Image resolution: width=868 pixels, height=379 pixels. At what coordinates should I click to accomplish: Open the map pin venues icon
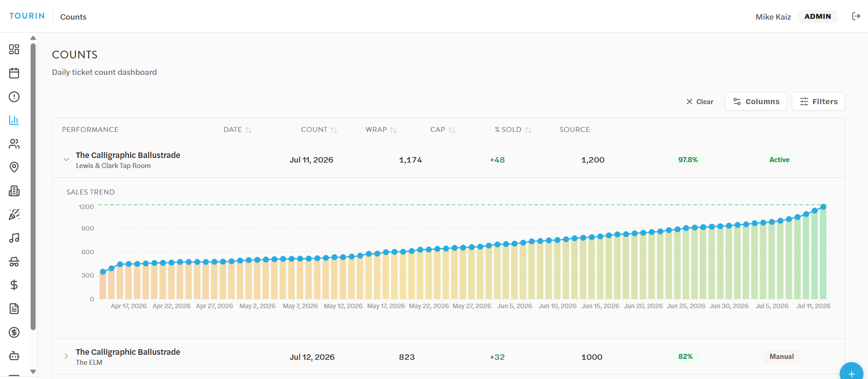tap(14, 167)
